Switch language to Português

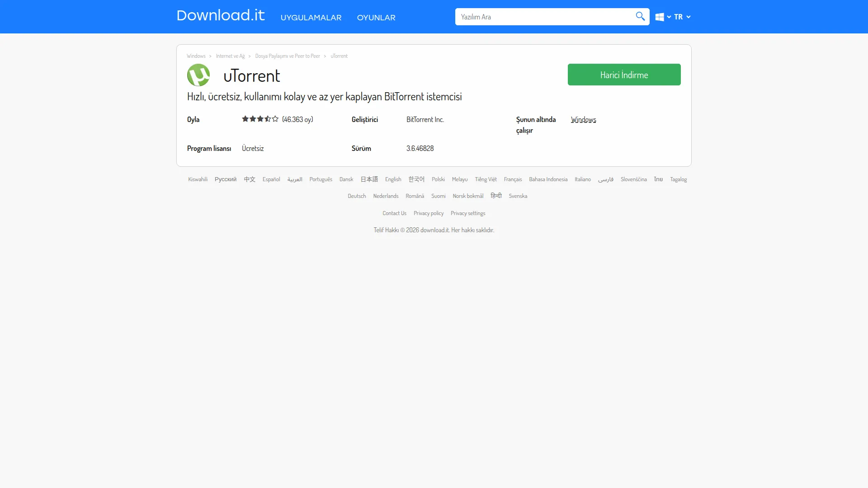(x=321, y=179)
